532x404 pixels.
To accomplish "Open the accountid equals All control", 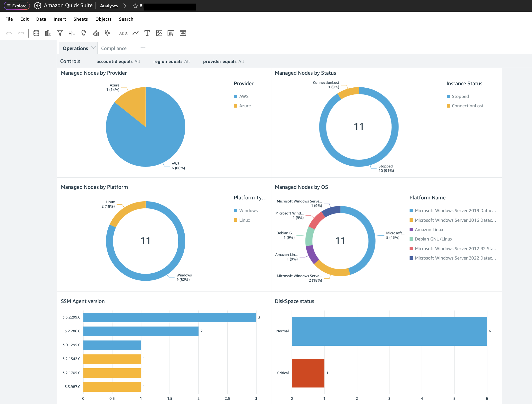I will click(x=118, y=61).
